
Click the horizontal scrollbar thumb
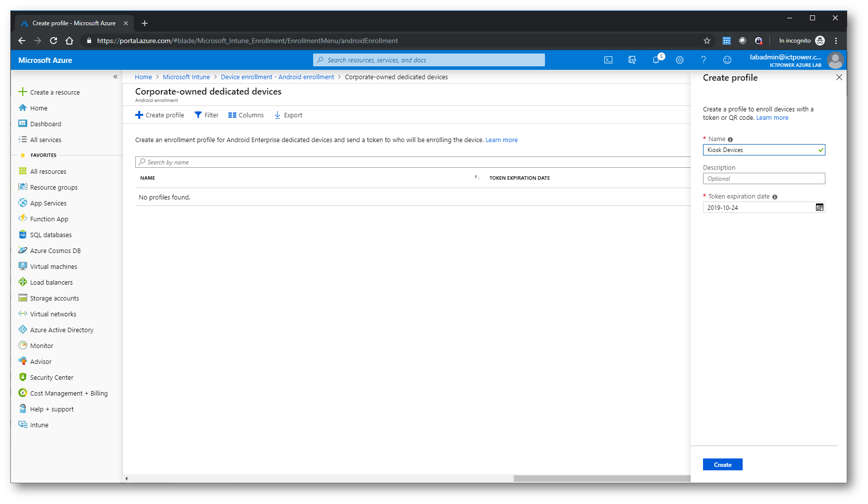pyautogui.click(x=602, y=478)
